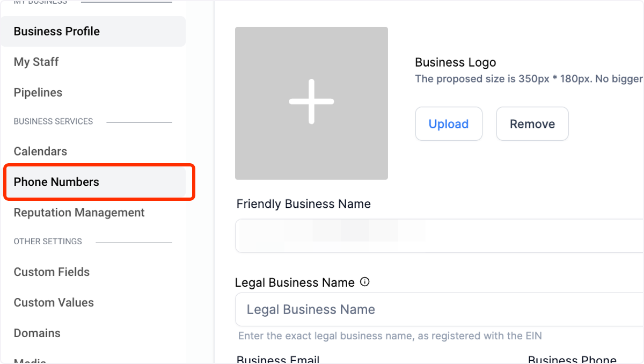Click the Other Settings section header
This screenshot has width=644, height=364.
(x=48, y=242)
